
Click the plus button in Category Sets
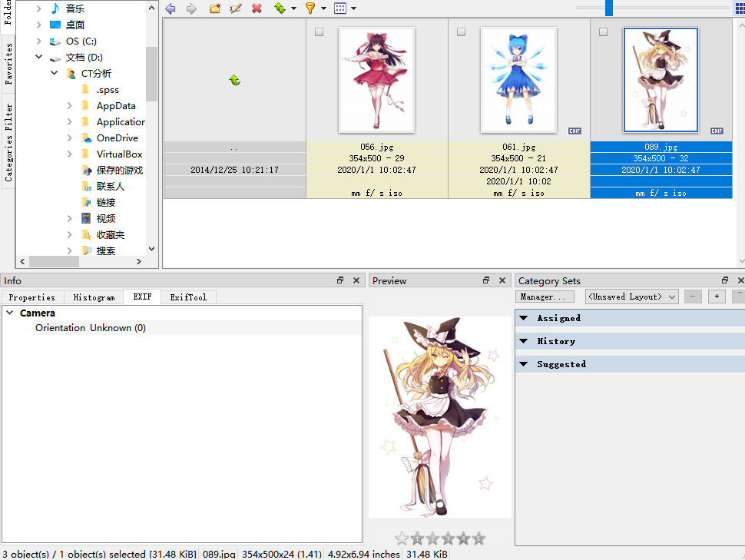click(x=717, y=297)
